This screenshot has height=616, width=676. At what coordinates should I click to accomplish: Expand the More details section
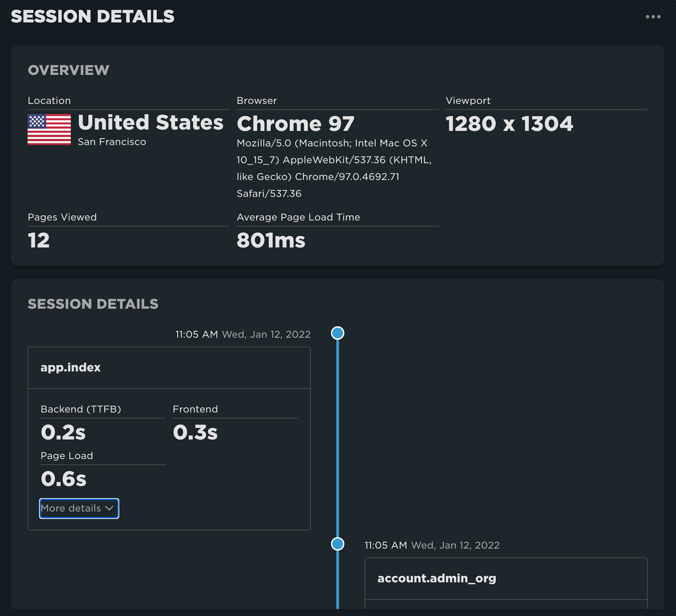pyautogui.click(x=79, y=509)
